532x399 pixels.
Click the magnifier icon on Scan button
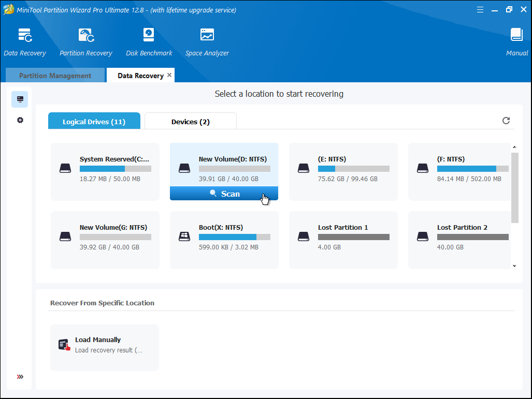[x=213, y=193]
